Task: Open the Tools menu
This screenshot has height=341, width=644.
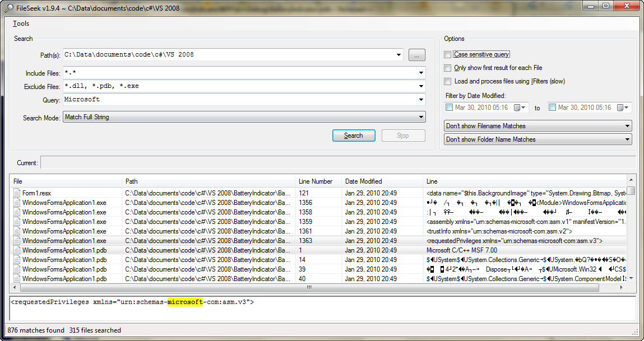Action: pyautogui.click(x=21, y=24)
